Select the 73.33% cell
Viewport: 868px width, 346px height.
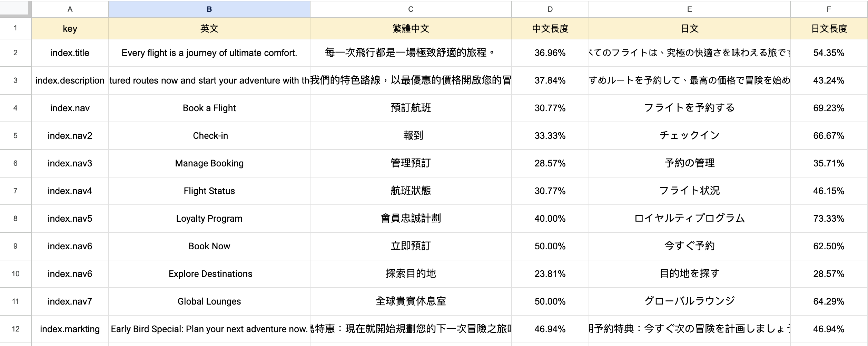pyautogui.click(x=829, y=219)
